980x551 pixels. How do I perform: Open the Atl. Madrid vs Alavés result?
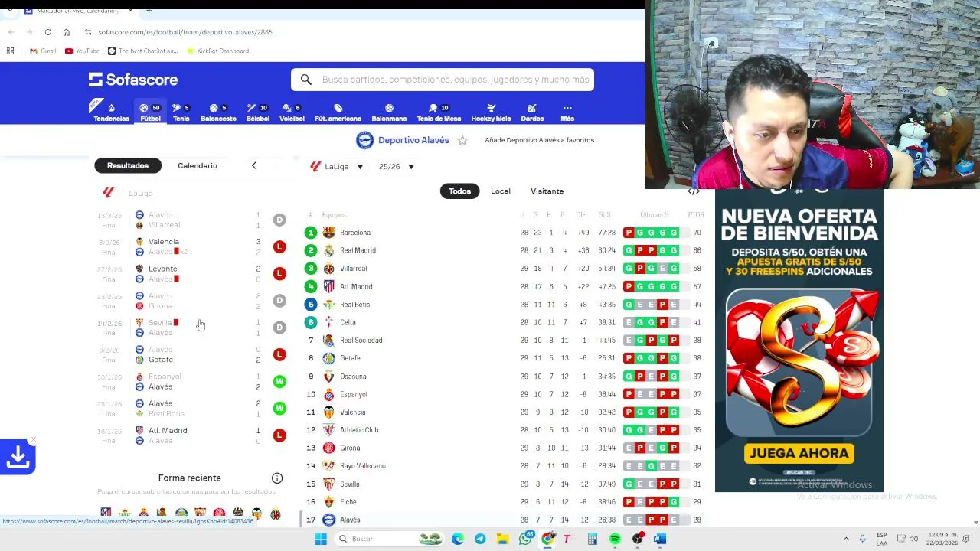[191, 435]
